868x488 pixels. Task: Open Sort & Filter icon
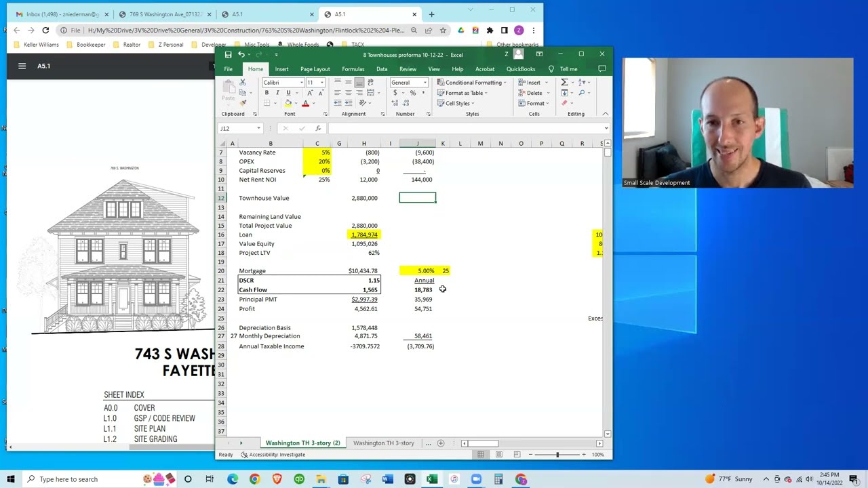[x=582, y=83]
